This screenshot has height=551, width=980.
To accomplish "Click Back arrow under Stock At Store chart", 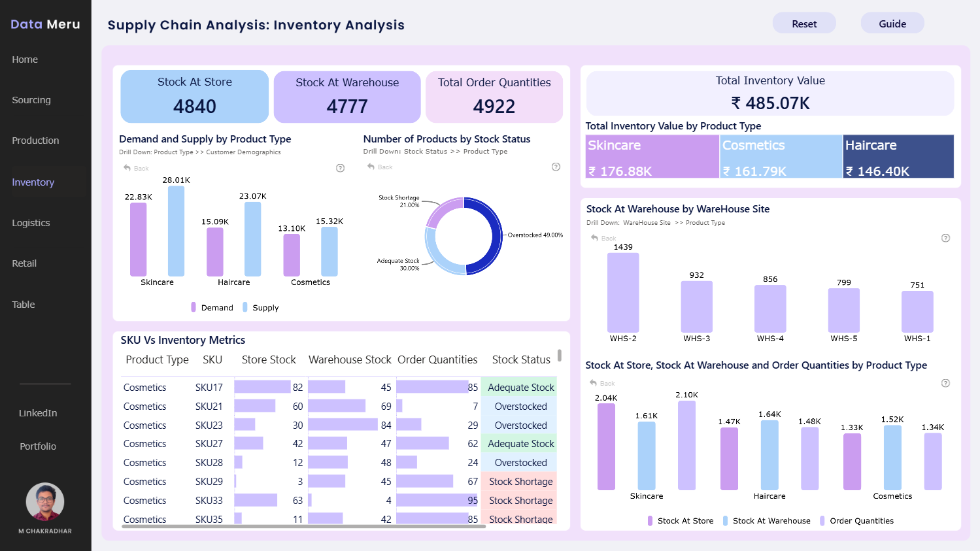I will click(602, 383).
